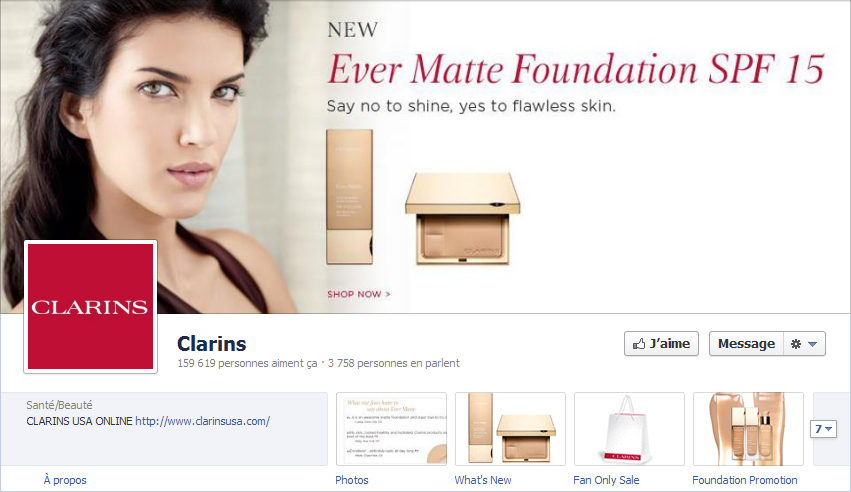Open the gear settings icon
Screen dimensions: 851x492
click(x=796, y=344)
